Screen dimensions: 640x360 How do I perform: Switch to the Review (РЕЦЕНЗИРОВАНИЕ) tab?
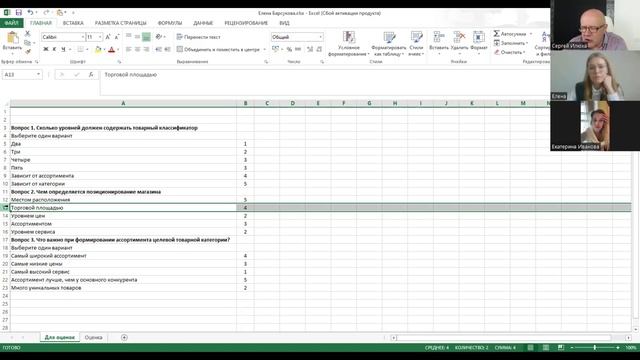(x=246, y=23)
